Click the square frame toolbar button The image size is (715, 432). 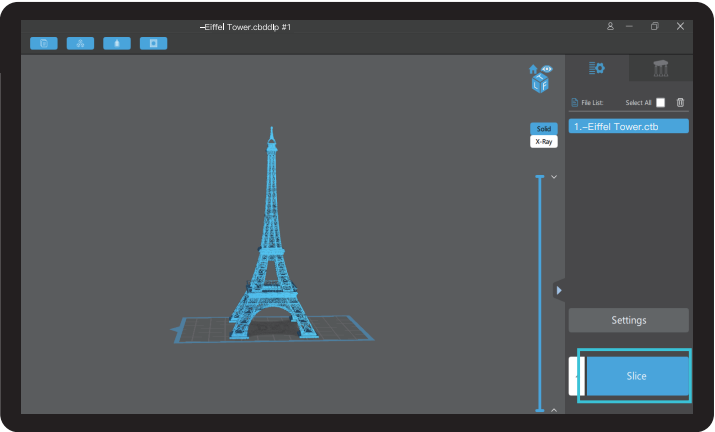pos(153,43)
